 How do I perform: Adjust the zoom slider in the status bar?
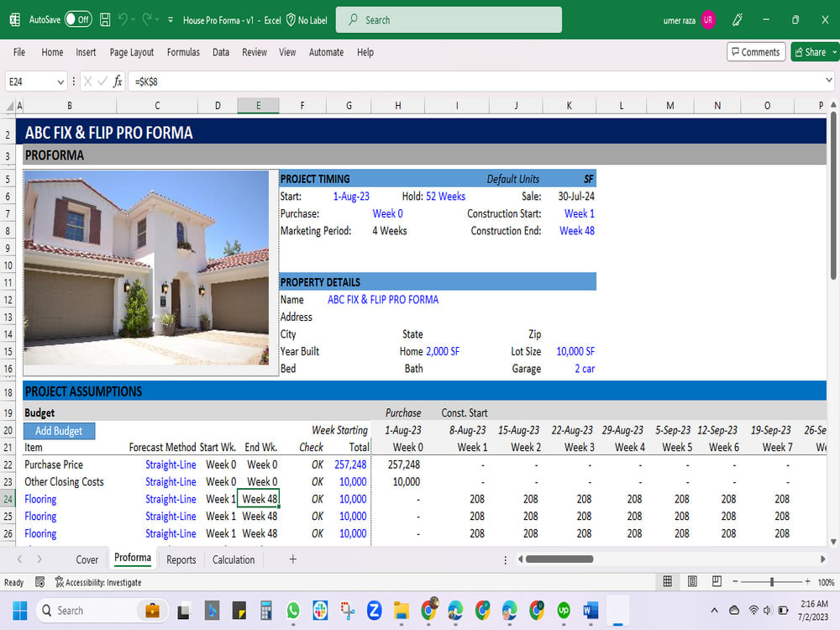coord(770,580)
